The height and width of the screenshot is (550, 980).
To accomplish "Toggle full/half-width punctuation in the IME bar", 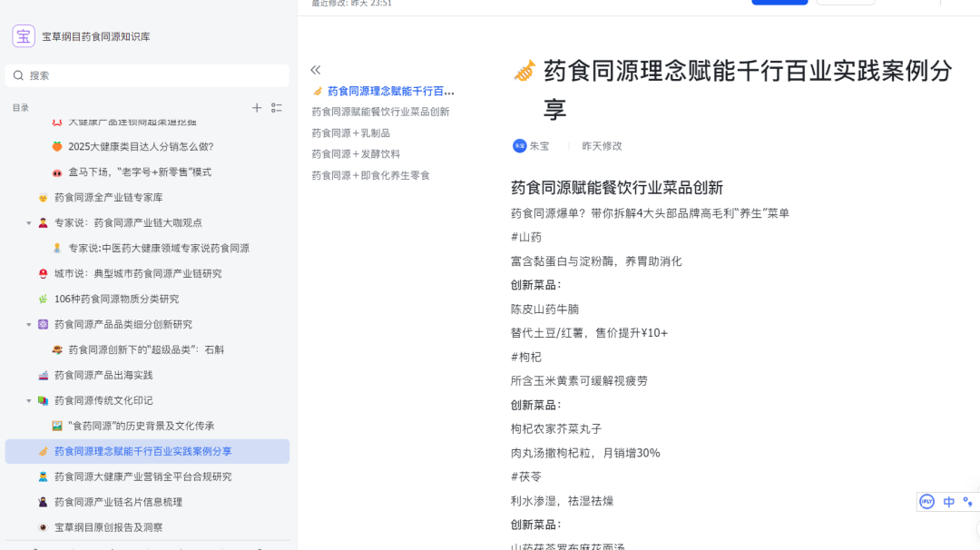I will pyautogui.click(x=967, y=501).
